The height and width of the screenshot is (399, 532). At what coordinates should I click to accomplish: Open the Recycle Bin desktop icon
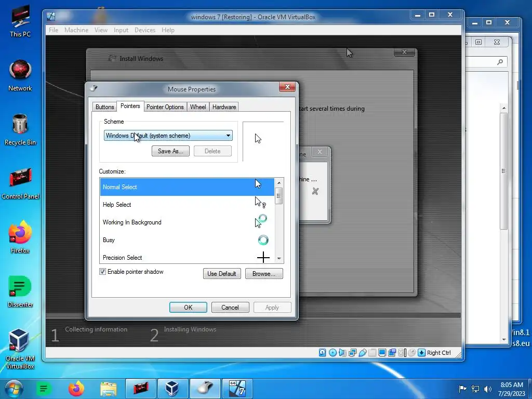pyautogui.click(x=20, y=129)
